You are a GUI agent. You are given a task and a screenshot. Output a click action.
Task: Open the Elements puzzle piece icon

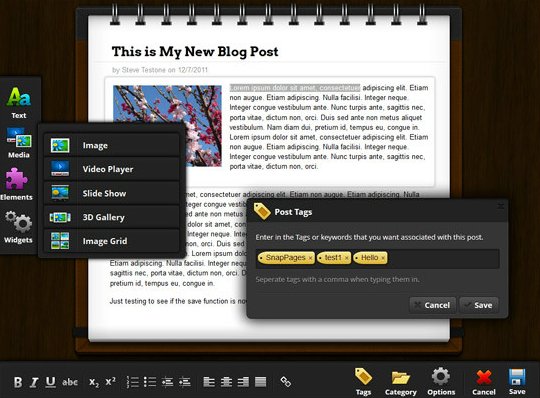click(16, 184)
